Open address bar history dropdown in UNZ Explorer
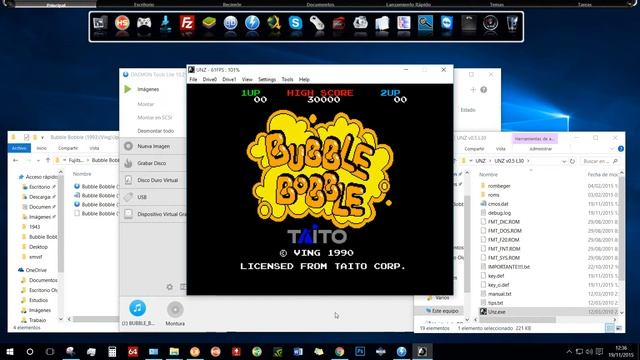The image size is (640, 360). pos(564,161)
